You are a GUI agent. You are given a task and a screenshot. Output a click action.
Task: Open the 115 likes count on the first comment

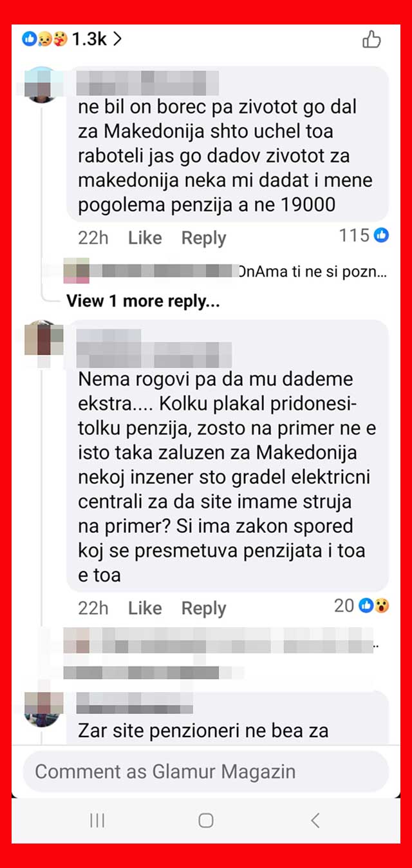[364, 235]
